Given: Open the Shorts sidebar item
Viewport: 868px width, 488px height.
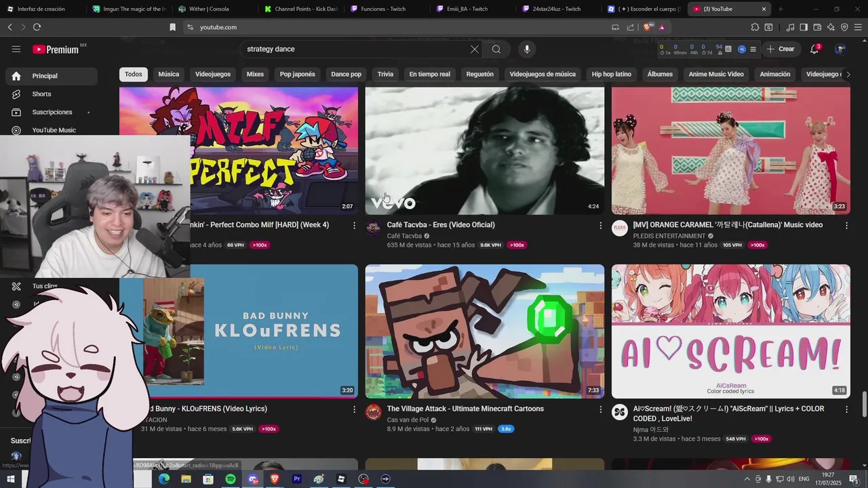Looking at the screenshot, I should [x=51, y=94].
